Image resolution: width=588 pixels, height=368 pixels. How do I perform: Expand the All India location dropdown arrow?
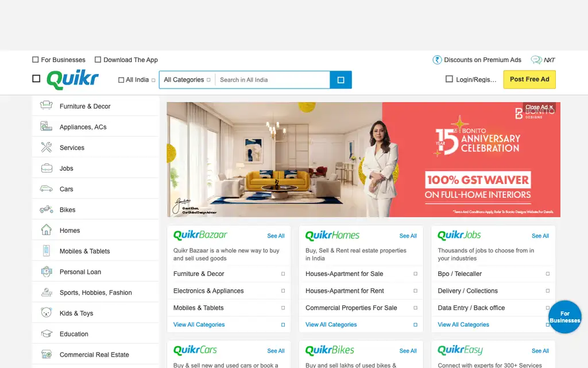point(153,80)
